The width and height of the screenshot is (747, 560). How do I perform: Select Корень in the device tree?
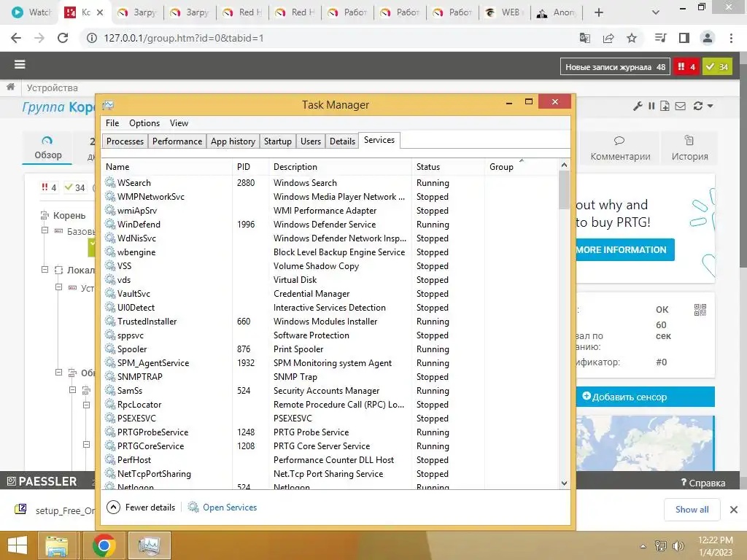pyautogui.click(x=69, y=215)
